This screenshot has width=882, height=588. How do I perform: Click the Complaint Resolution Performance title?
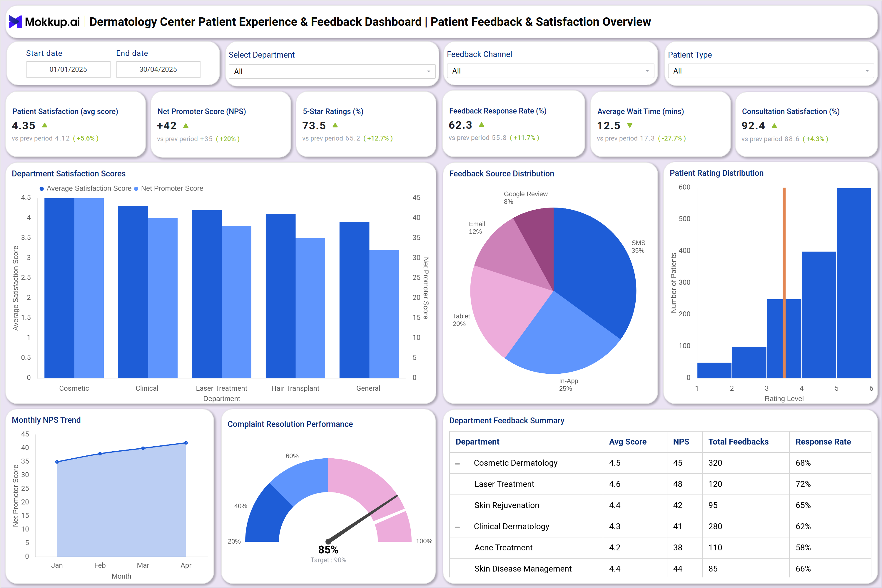[x=290, y=424]
